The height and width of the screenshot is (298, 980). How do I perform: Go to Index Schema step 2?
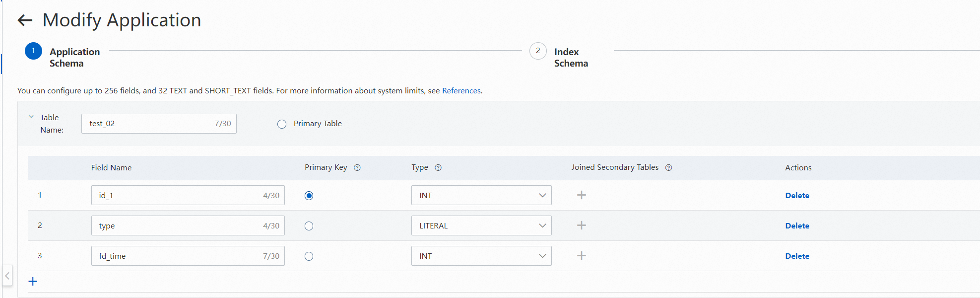538,51
